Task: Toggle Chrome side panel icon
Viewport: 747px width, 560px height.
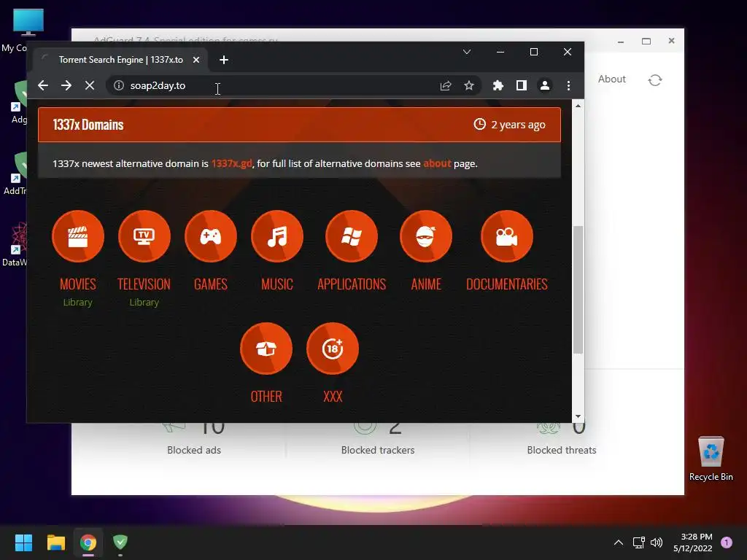Action: [x=521, y=85]
